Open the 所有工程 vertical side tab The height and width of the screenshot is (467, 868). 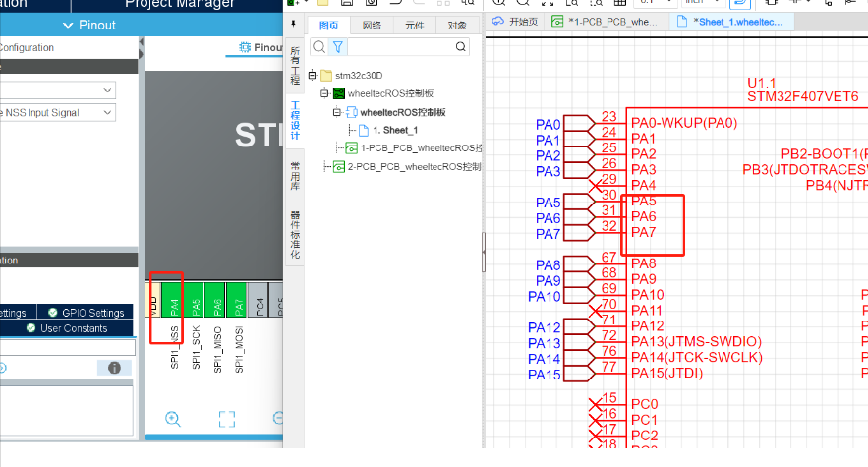coord(295,65)
